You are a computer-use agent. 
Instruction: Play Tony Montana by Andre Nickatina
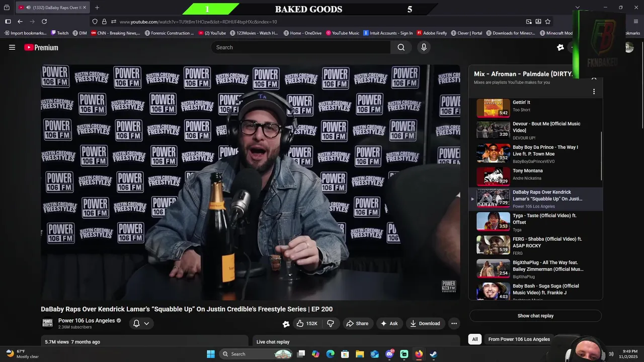(x=535, y=176)
